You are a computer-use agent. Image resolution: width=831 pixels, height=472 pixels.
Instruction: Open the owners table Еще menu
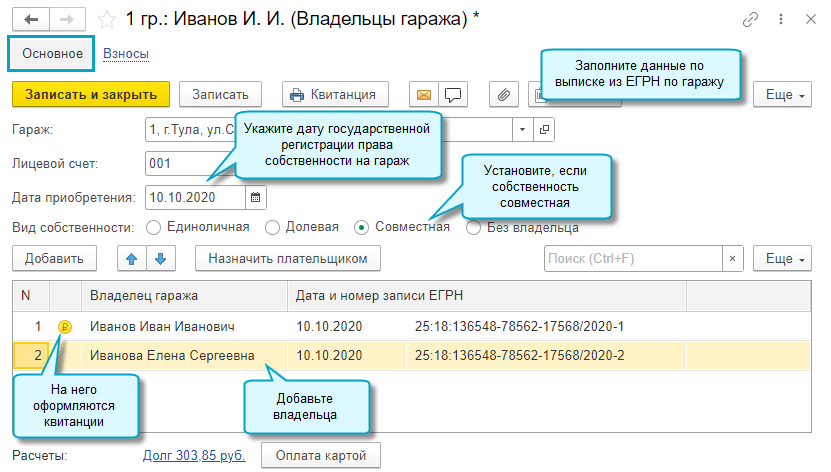[x=782, y=259]
